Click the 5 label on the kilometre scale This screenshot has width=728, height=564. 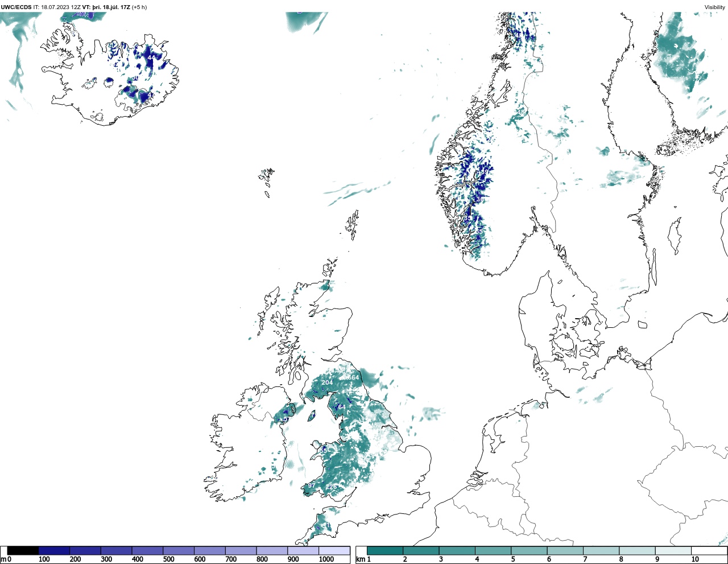(x=512, y=559)
